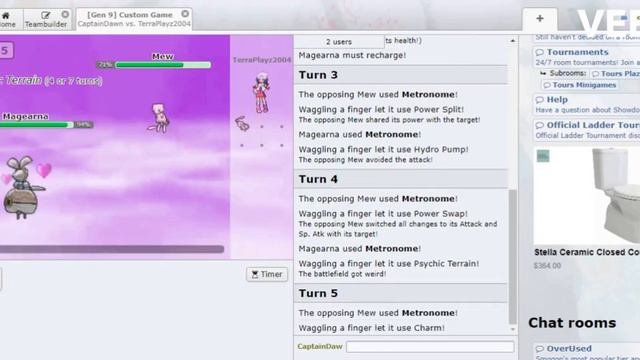
Task: Click the TerraPlayz2004 trainer sprite
Action: (x=261, y=93)
